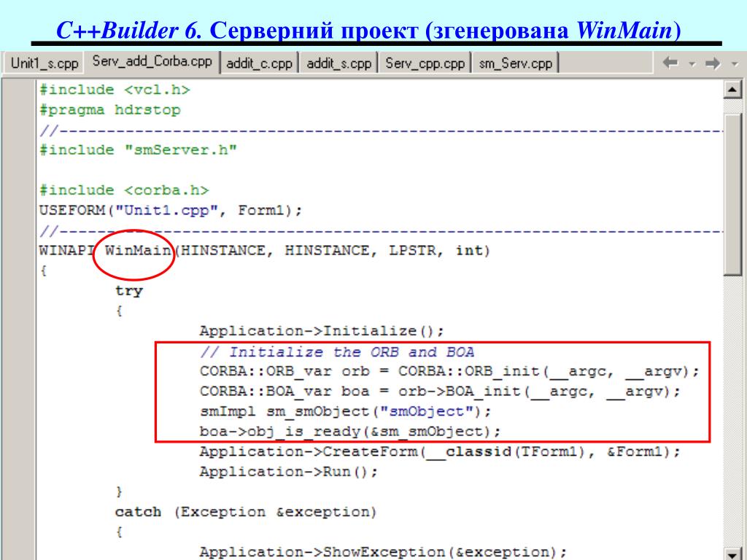Click the '#include <corba.h>' line
Screen dimensions: 747x560
click(124, 190)
